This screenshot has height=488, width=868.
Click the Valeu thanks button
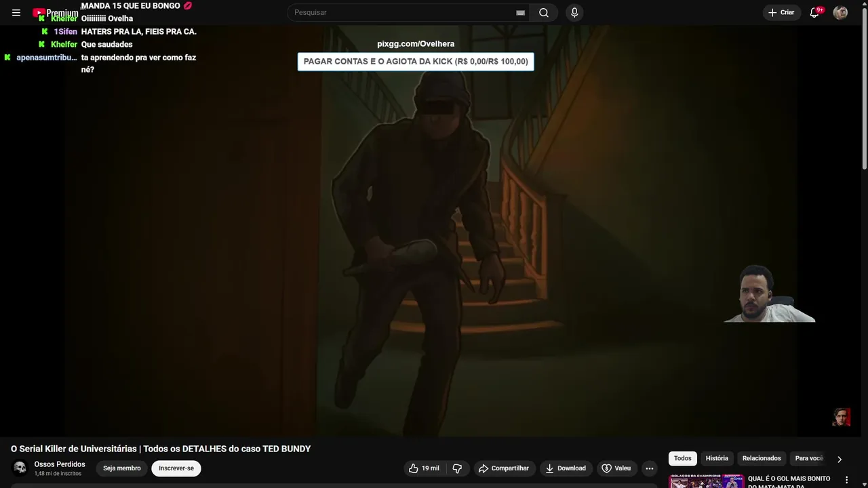coord(616,468)
